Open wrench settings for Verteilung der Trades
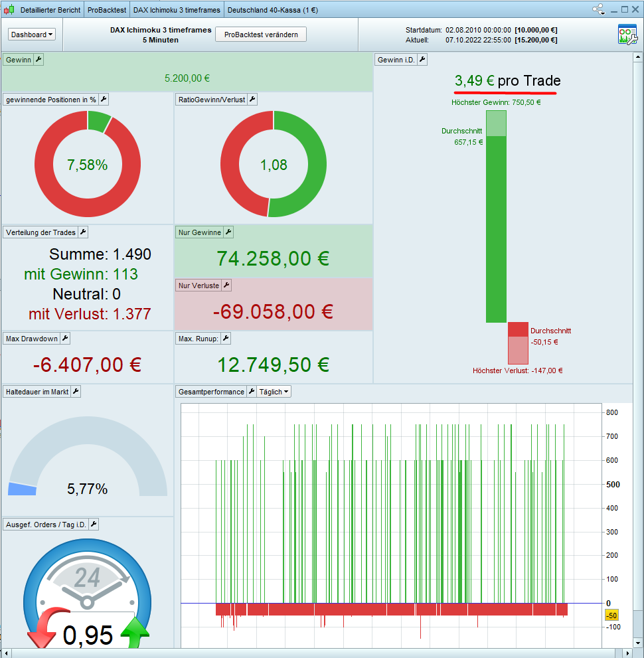644x658 pixels. click(83, 232)
